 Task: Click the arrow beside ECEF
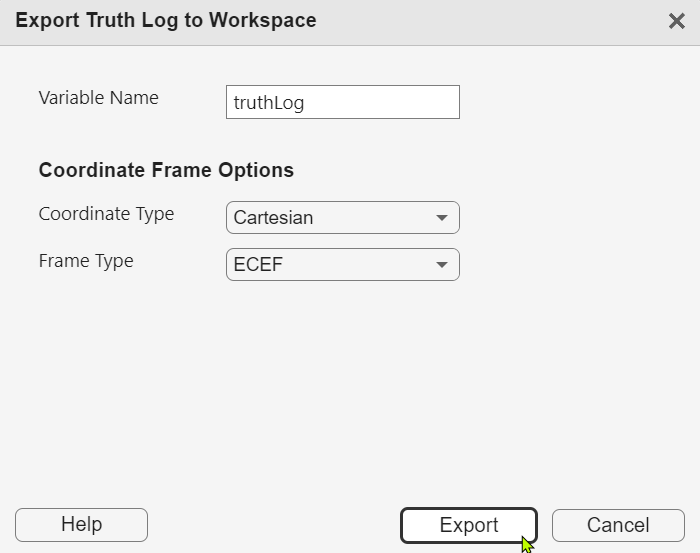coord(442,265)
